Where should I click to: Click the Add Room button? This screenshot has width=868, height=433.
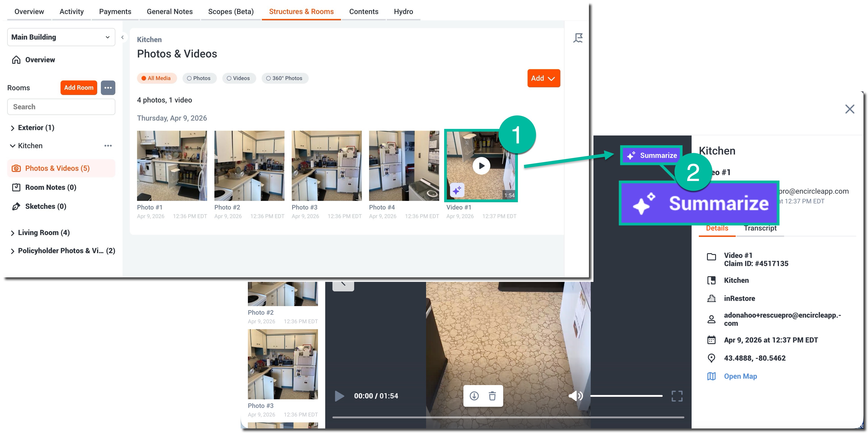click(x=78, y=88)
